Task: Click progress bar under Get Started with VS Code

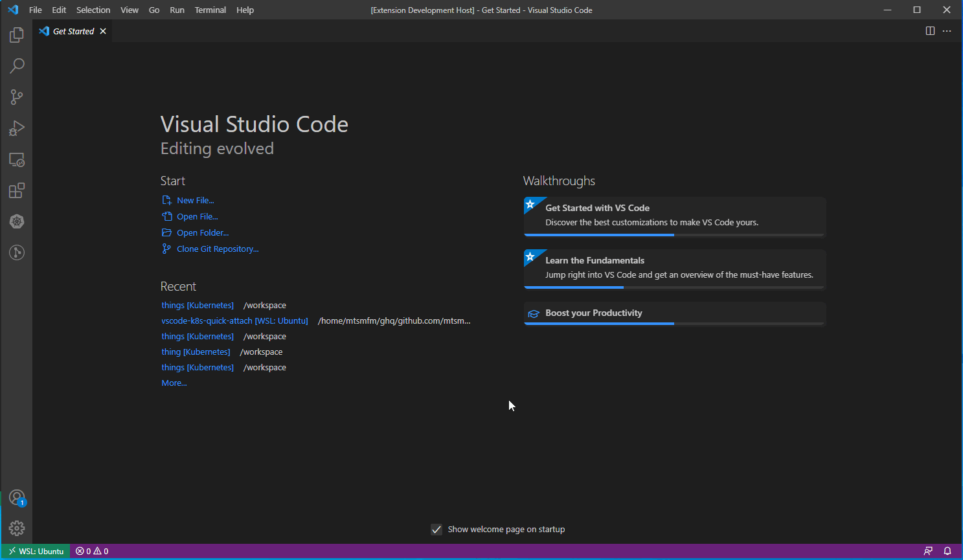Action: coord(675,235)
